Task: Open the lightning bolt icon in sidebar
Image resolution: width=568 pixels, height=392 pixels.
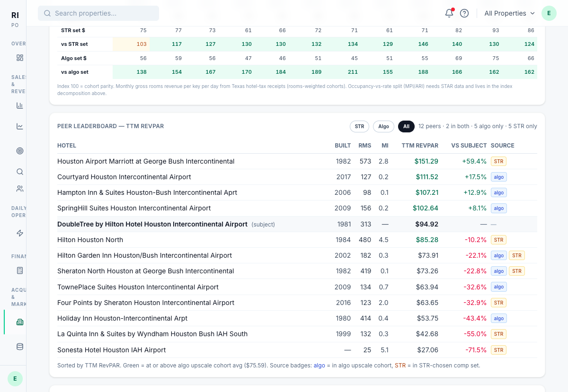Action: 20,233
